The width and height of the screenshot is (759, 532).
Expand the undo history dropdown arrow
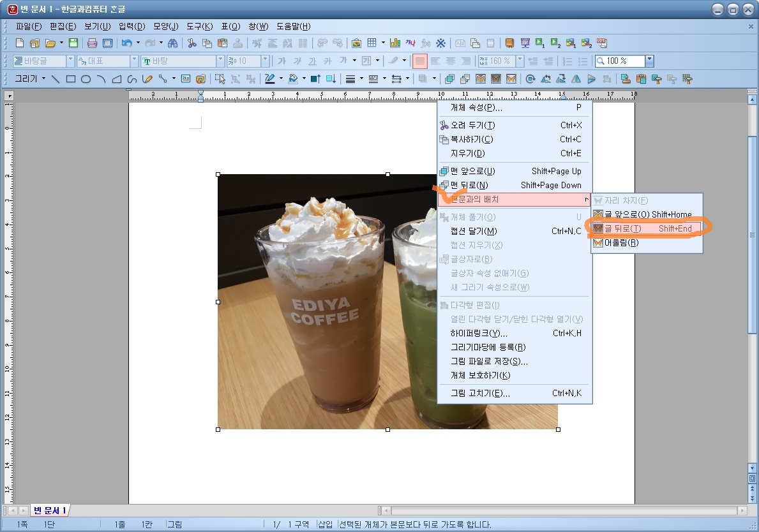click(138, 43)
